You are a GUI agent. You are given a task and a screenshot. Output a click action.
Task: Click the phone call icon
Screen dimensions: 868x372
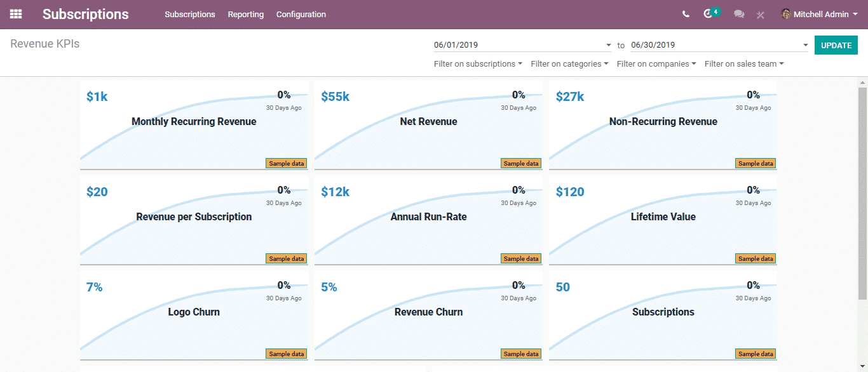[x=686, y=14]
